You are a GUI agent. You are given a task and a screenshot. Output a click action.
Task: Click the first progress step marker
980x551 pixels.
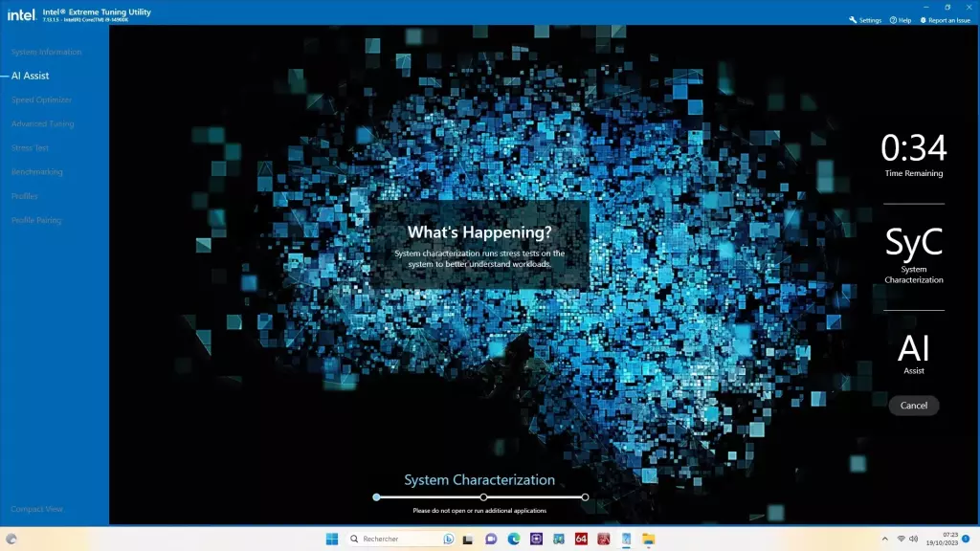[x=376, y=497]
